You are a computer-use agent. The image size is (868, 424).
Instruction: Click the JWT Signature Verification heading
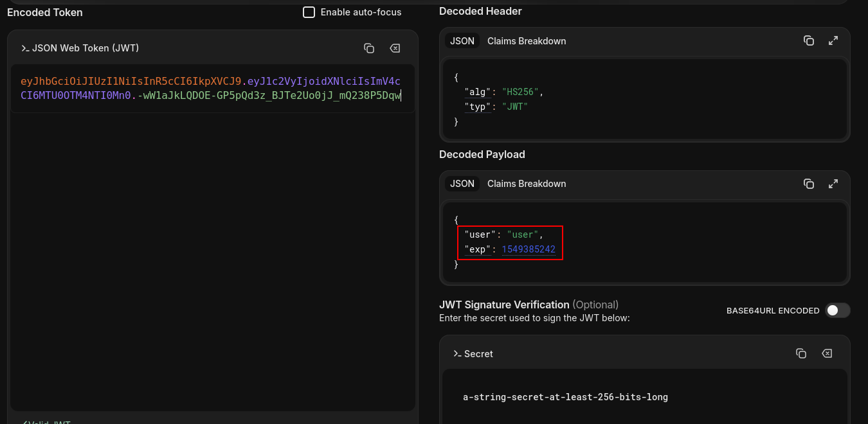[504, 305]
